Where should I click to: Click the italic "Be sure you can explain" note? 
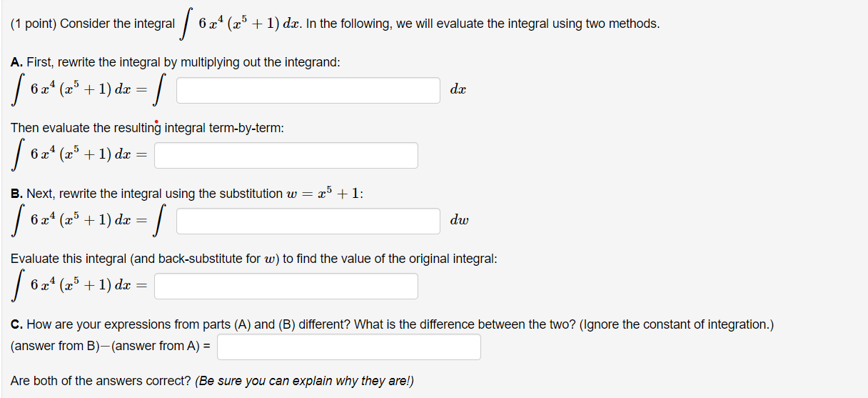point(304,381)
